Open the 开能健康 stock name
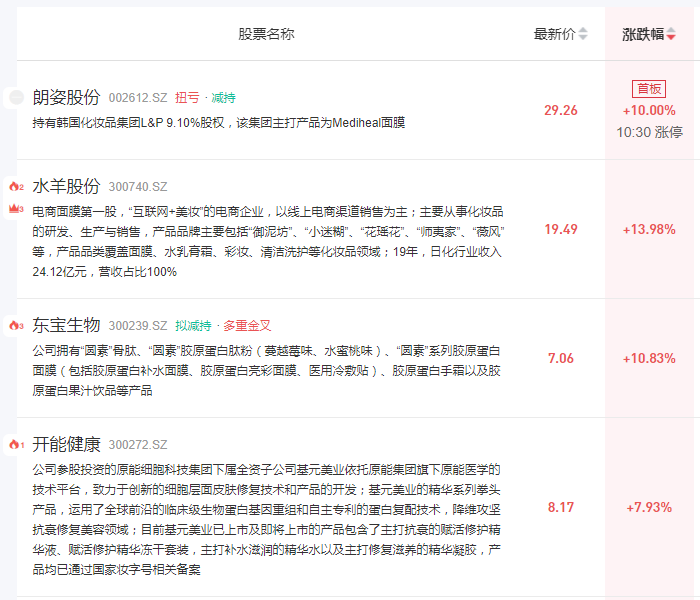 tap(66, 444)
